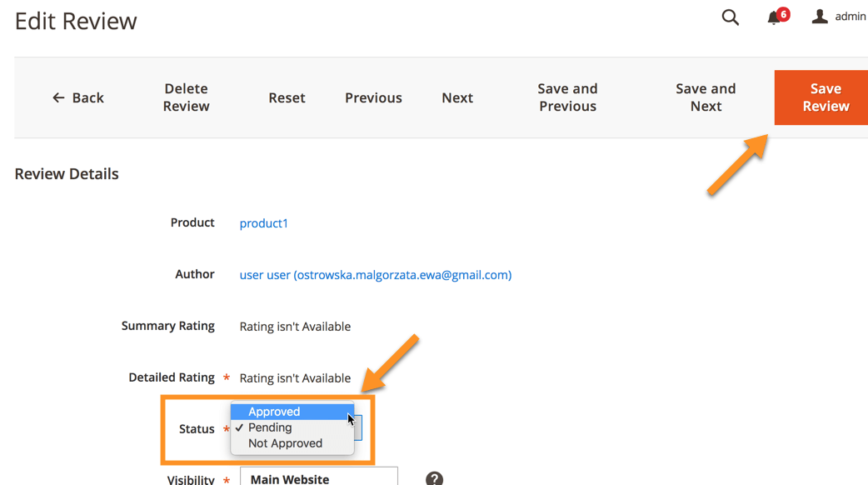
Task: Open the notifications bell
Action: click(774, 18)
